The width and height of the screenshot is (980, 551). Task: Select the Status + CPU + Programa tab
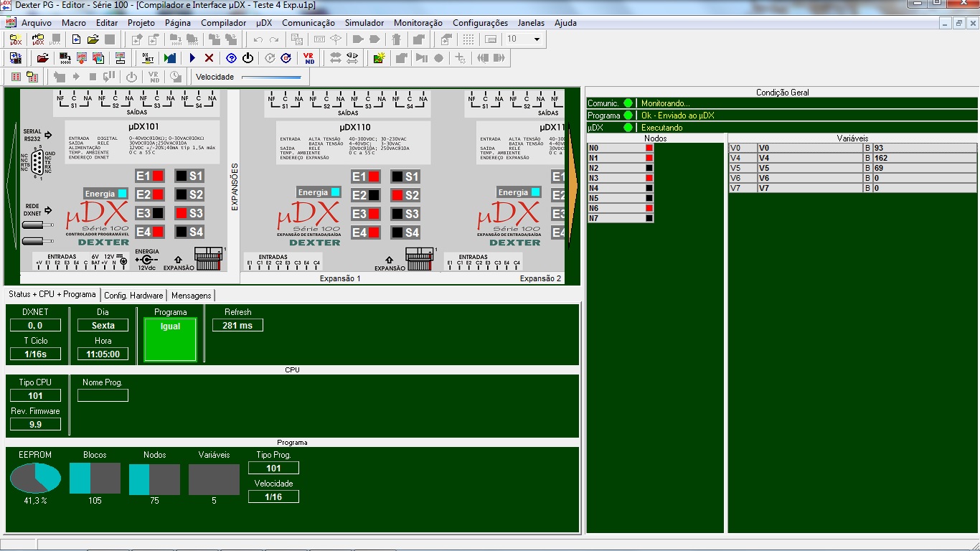pyautogui.click(x=52, y=295)
